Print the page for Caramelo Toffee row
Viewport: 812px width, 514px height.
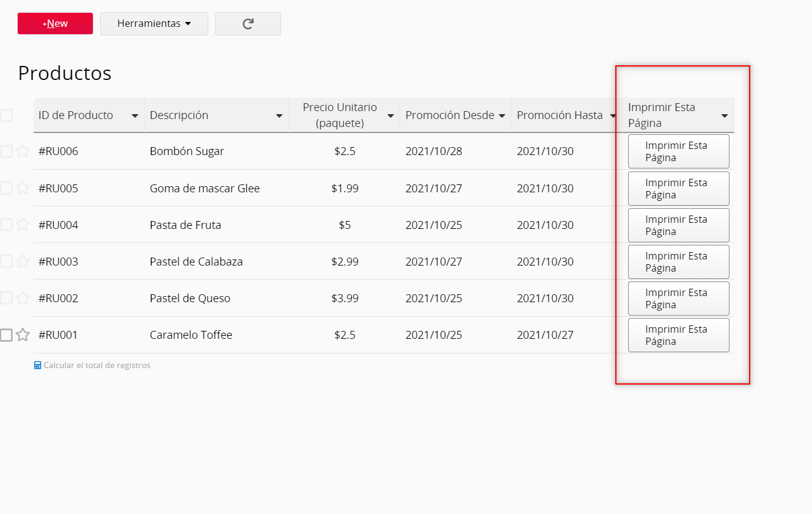[678, 335]
